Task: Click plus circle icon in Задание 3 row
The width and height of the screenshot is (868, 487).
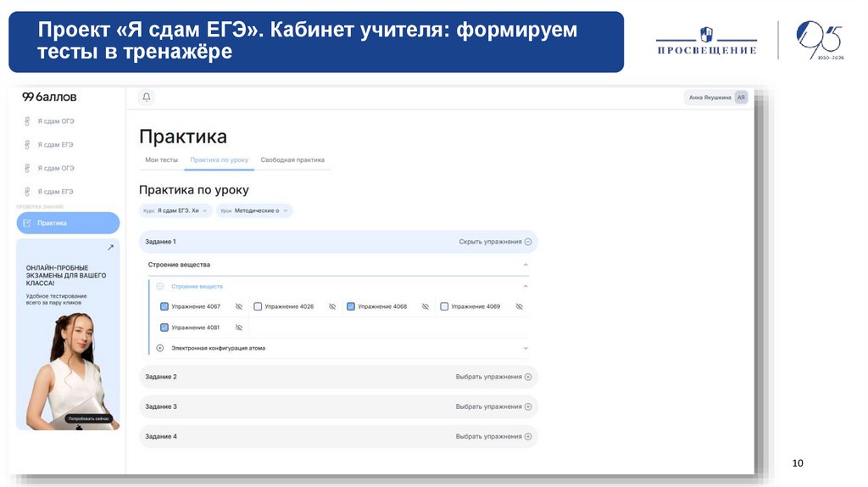Action: 528,406
